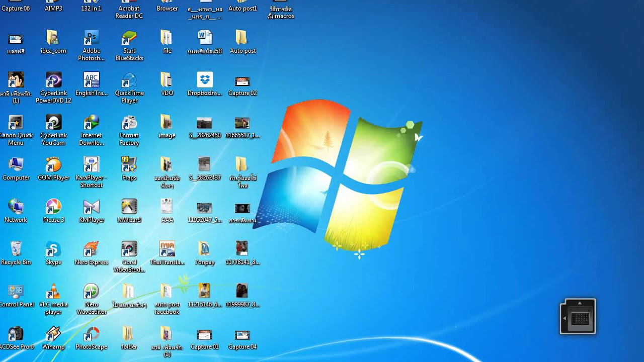
Task: Click the 11778141_8... photo thumbnail
Action: (243, 249)
